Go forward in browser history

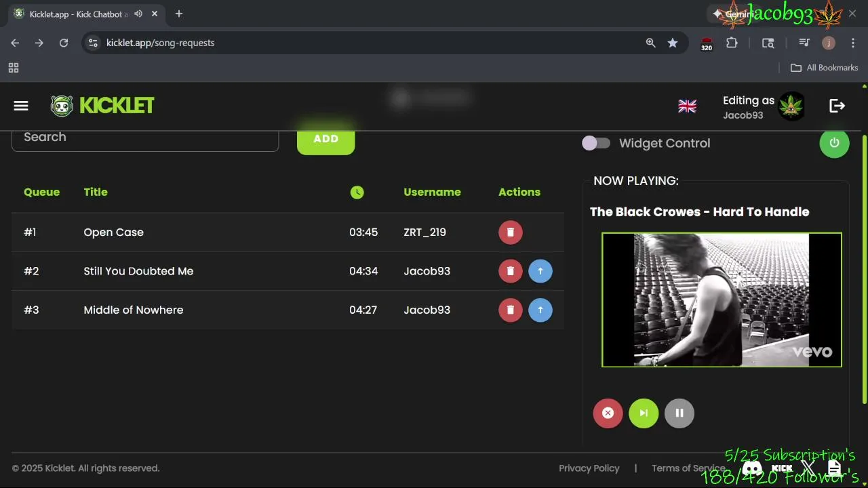(x=39, y=43)
